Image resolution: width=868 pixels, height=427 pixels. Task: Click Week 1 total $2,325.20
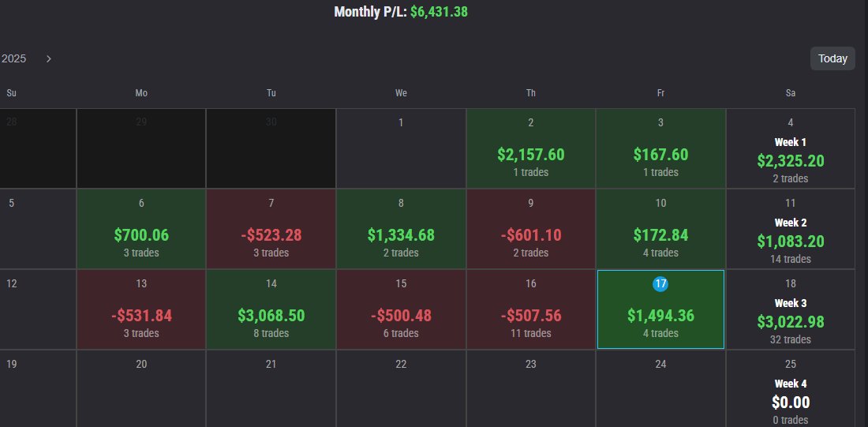pyautogui.click(x=791, y=161)
